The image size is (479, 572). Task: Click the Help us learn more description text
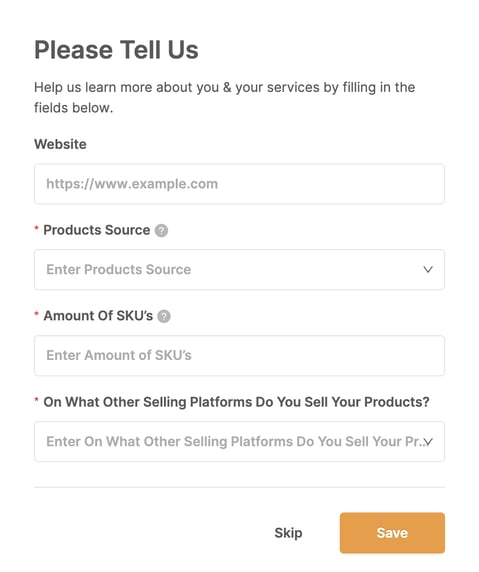tap(224, 97)
